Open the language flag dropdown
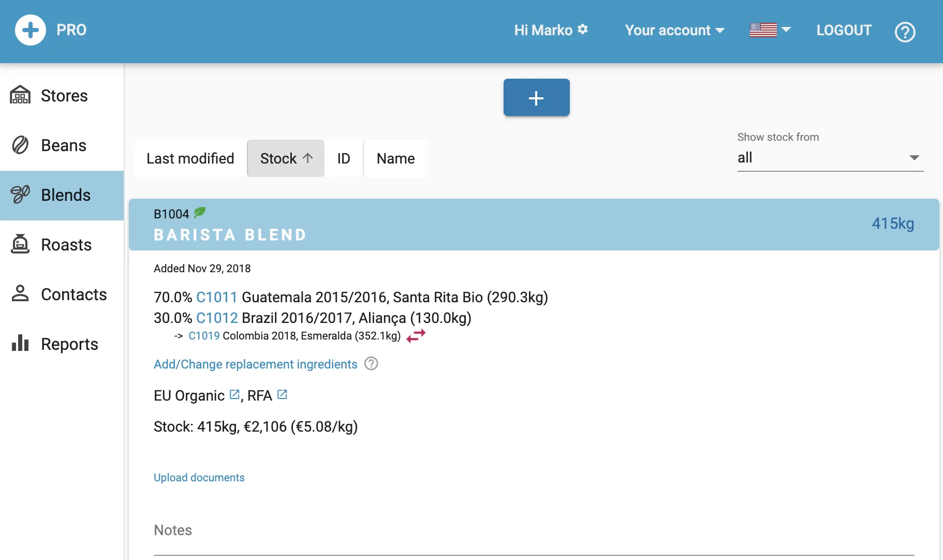Viewport: 943px width, 560px height. [770, 30]
